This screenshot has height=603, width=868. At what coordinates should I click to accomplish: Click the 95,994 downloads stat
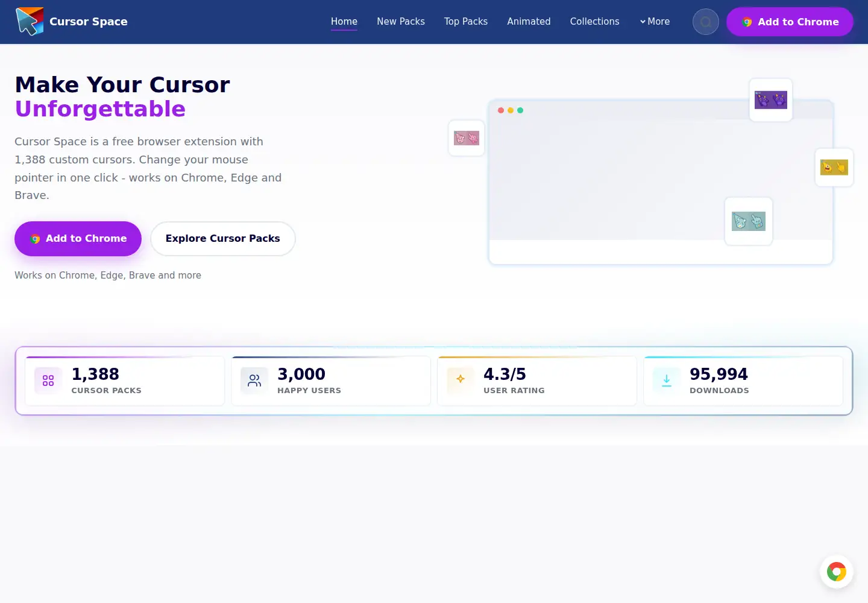743,381
